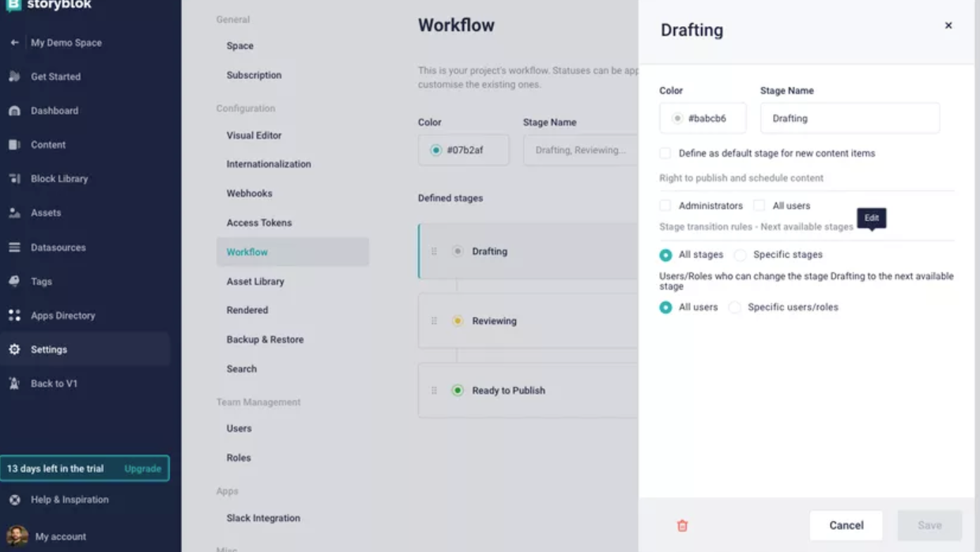Open Assets section icon in sidebar
Viewport: 980px width, 552px height.
tap(14, 213)
